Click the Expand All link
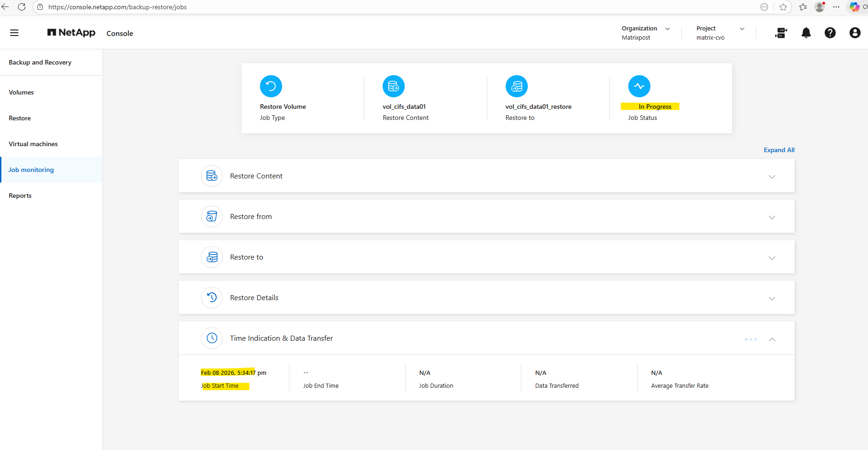 pos(779,150)
